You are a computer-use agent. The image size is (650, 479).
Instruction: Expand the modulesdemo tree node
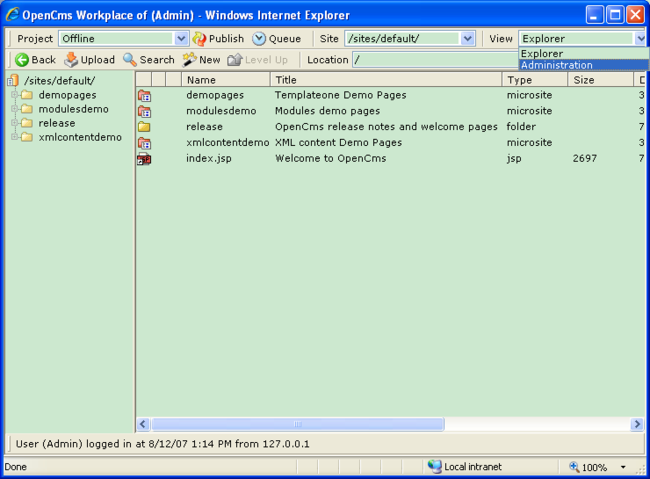[14, 109]
